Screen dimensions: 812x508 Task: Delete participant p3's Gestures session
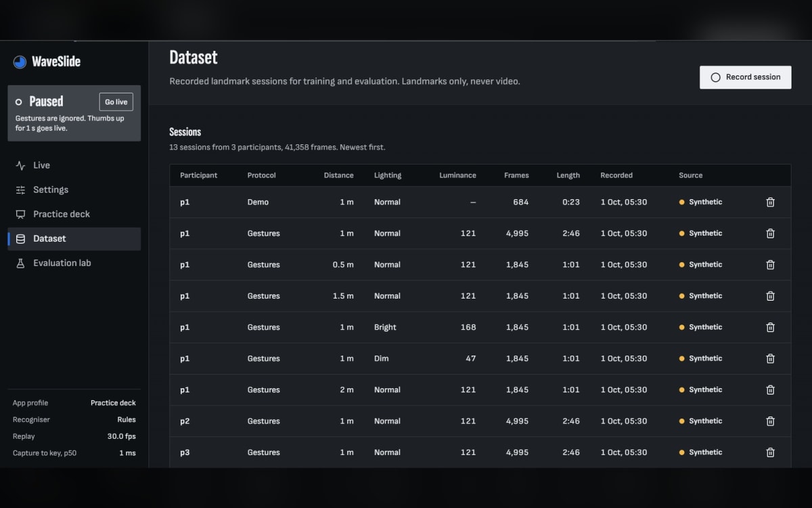(770, 452)
